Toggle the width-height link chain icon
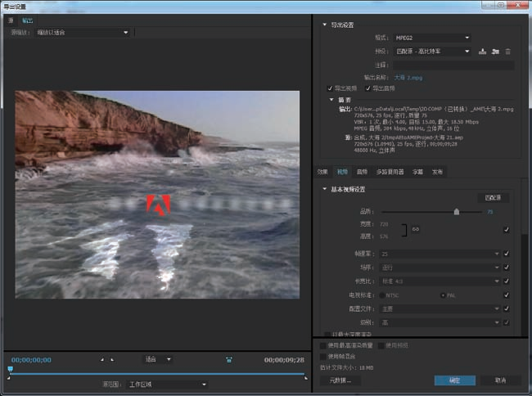Viewport: 532px width, 396px height. pyautogui.click(x=416, y=230)
